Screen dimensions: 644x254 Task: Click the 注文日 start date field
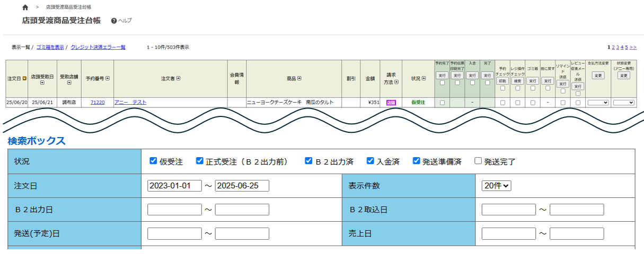[174, 186]
